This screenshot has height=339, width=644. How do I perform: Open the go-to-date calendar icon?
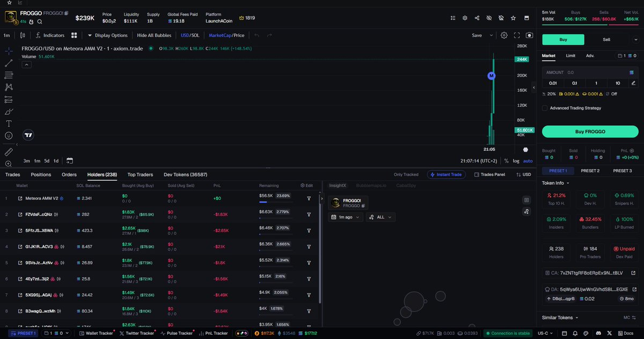tap(70, 161)
